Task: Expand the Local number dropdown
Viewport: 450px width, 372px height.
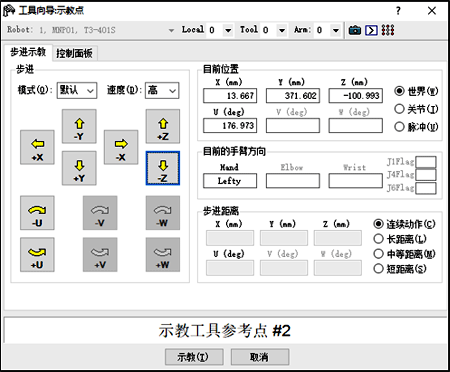Action: pos(228,30)
